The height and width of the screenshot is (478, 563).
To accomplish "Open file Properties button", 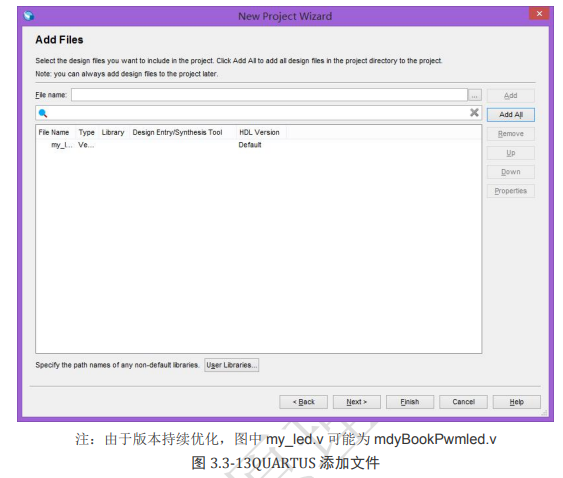I will point(511,191).
